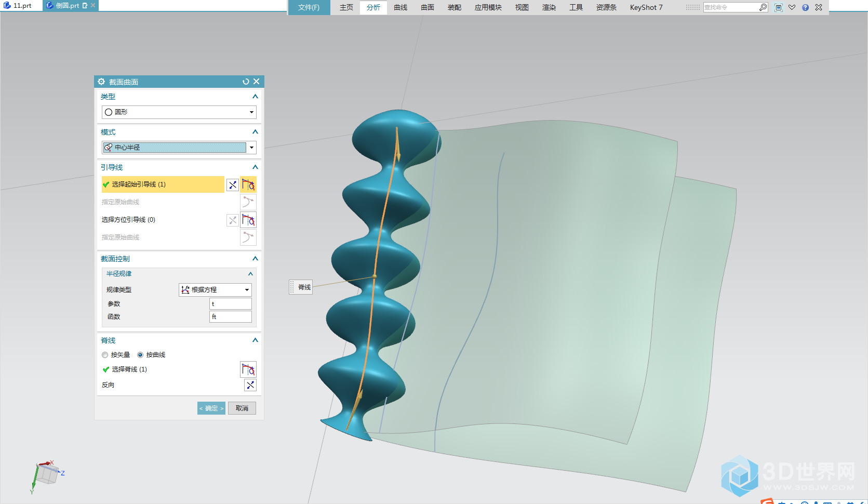Open the 应用模块 ribbon tab
The height and width of the screenshot is (504, 868).
point(488,7)
